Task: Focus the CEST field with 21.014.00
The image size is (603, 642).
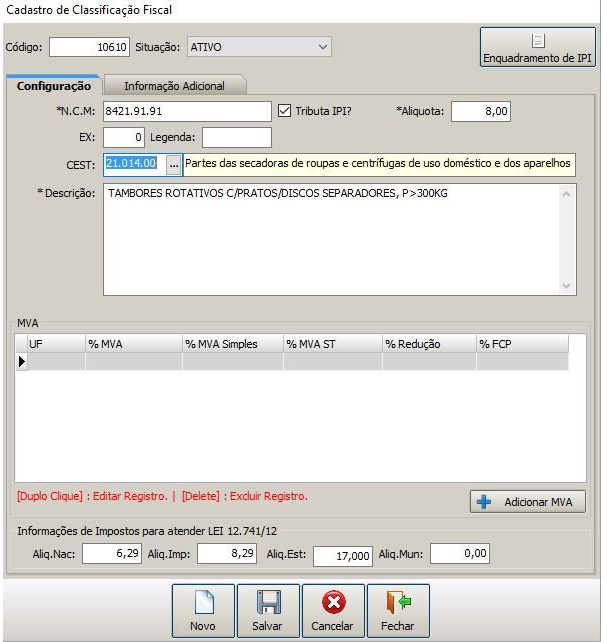Action: (x=135, y=165)
